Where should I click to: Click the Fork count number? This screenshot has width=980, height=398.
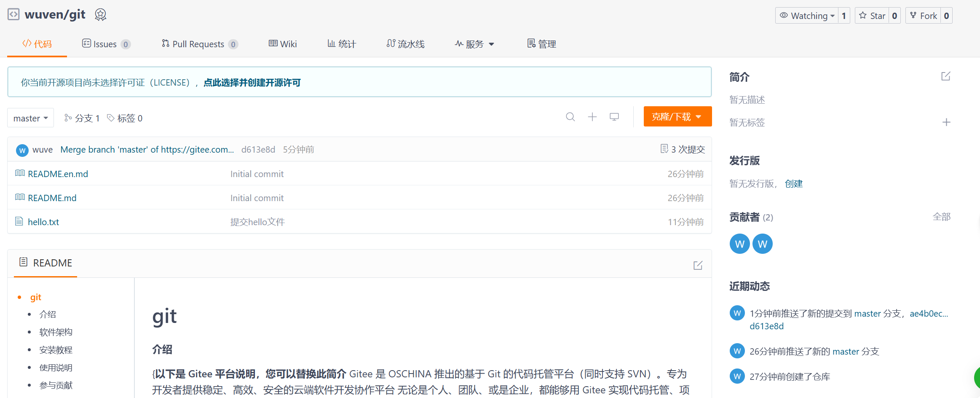pyautogui.click(x=946, y=16)
